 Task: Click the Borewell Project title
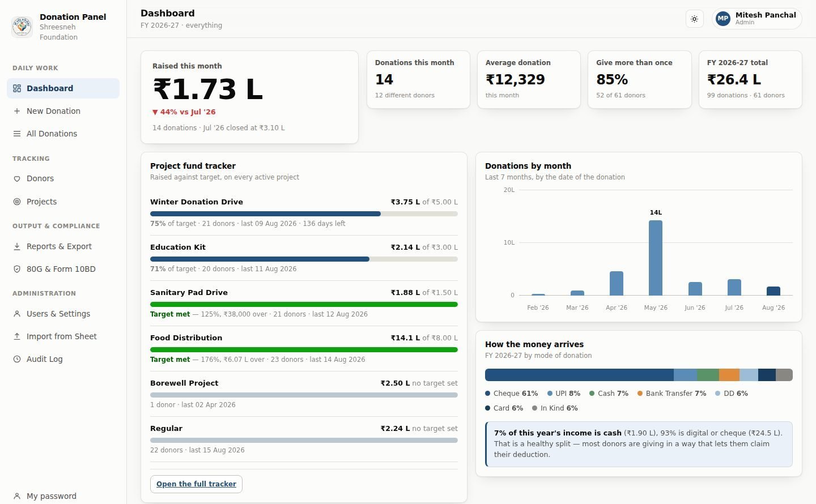point(184,383)
